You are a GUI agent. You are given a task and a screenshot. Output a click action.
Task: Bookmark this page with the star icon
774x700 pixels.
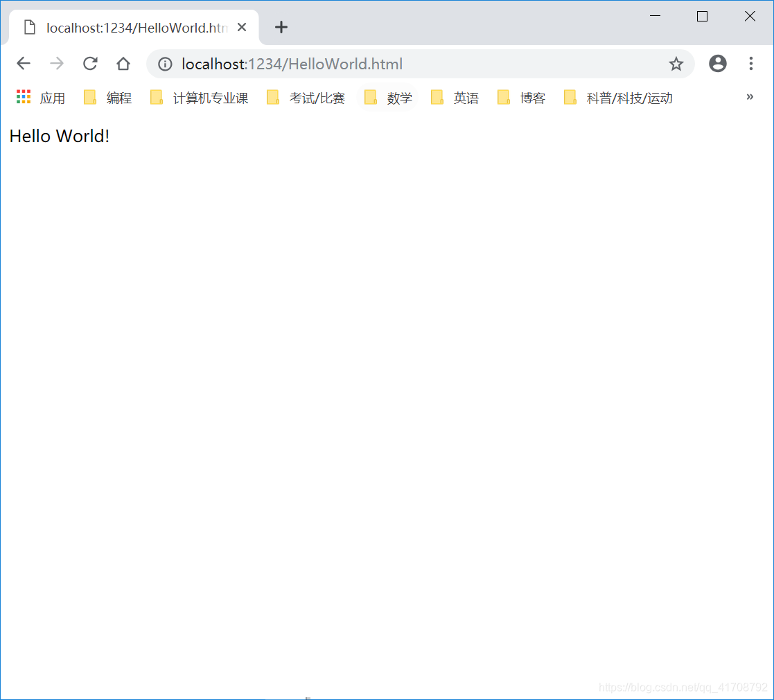coord(676,64)
